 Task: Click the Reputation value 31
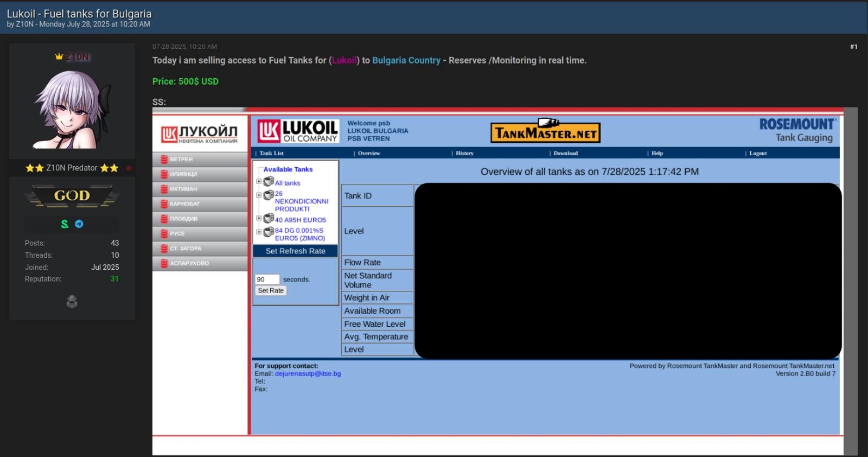(x=114, y=279)
